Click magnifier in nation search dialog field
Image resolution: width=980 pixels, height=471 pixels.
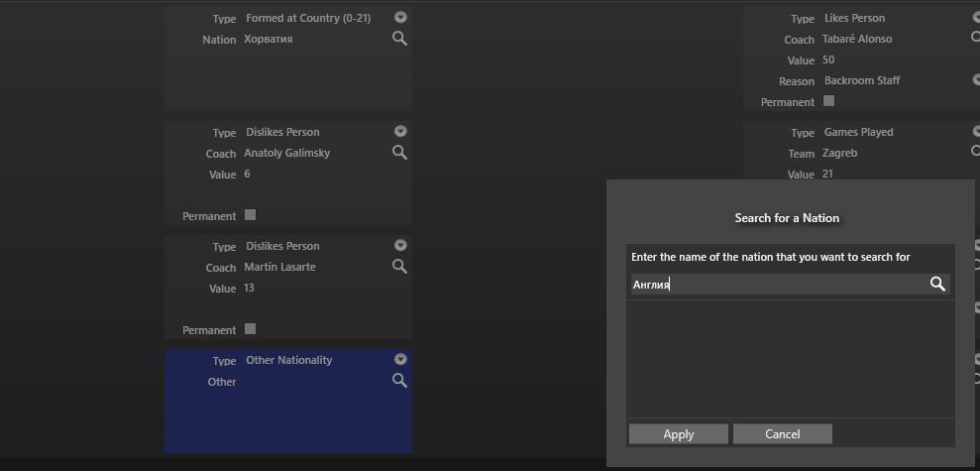937,285
